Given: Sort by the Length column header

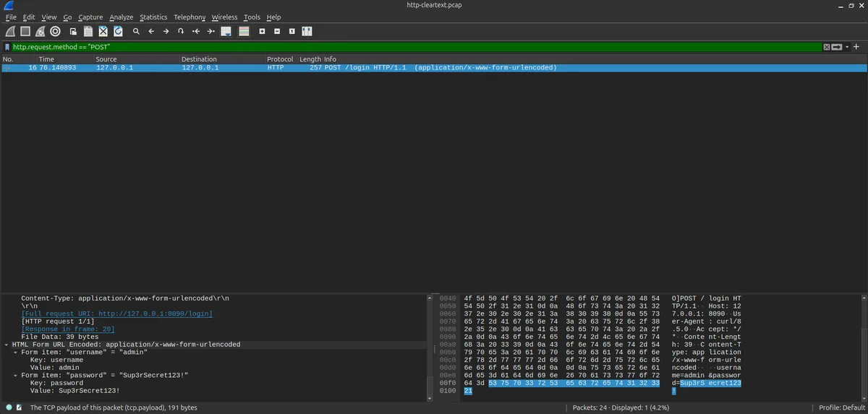Looking at the screenshot, I should 310,59.
